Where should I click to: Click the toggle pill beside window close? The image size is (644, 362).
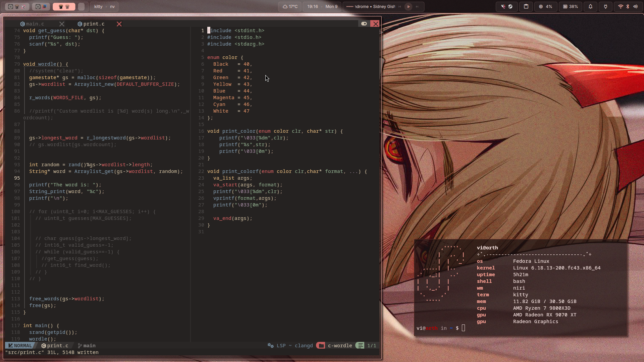tap(364, 23)
